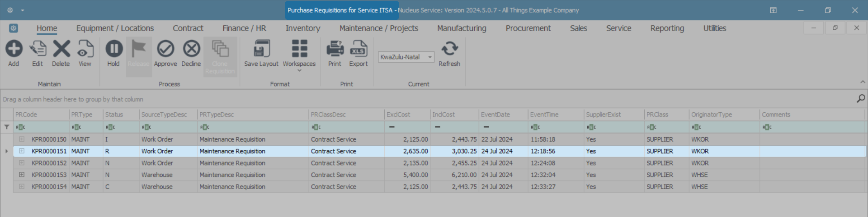
Task: Click the View requisition icon
Action: point(85,49)
